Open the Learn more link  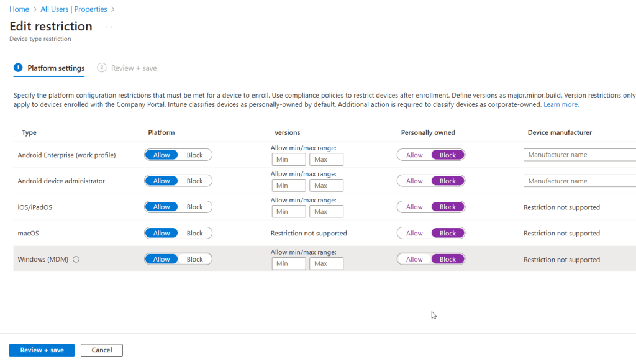[x=561, y=104]
